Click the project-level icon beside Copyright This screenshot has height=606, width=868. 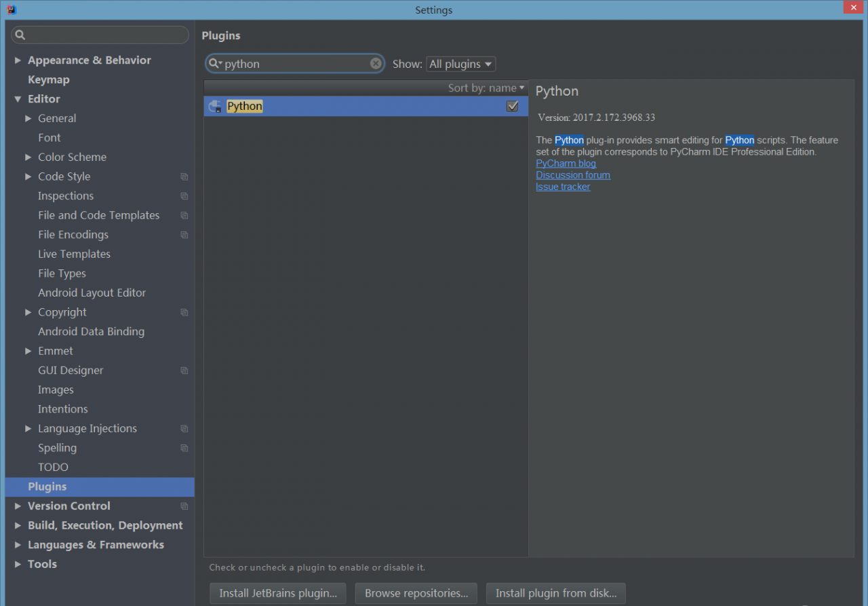tap(184, 313)
